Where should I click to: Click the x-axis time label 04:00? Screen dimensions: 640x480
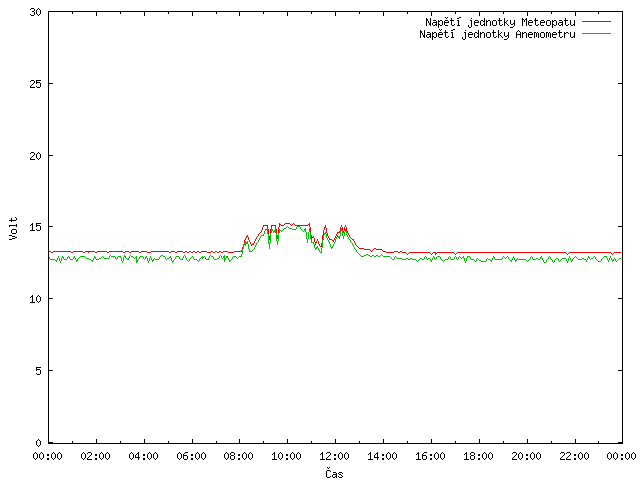pyautogui.click(x=143, y=456)
